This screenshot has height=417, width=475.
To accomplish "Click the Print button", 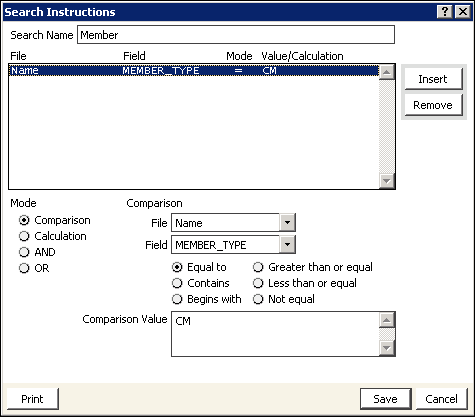I will point(32,399).
